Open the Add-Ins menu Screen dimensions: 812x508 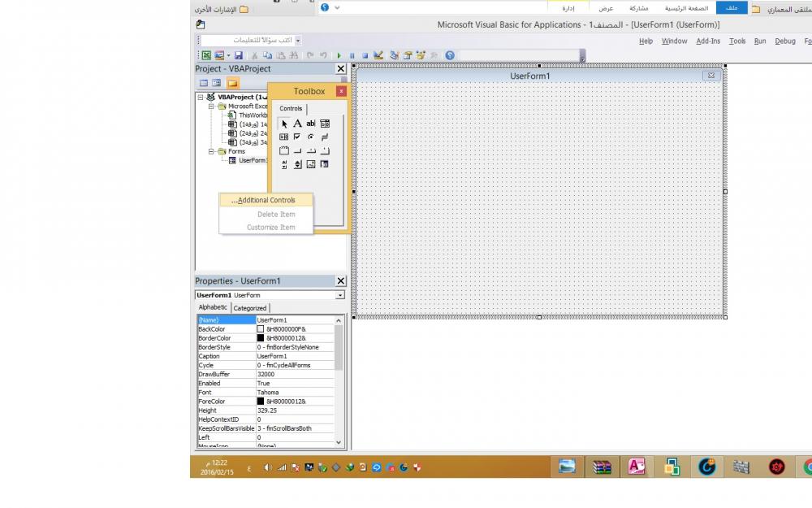[x=708, y=41]
